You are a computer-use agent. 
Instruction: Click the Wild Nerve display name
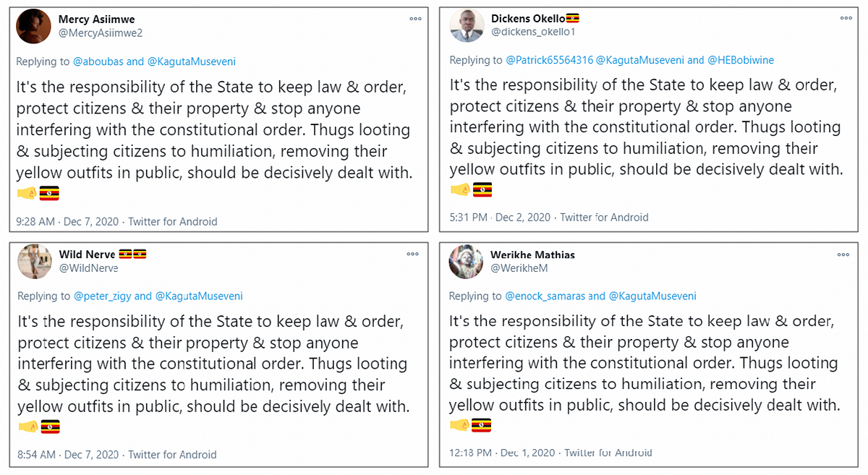pyautogui.click(x=87, y=254)
